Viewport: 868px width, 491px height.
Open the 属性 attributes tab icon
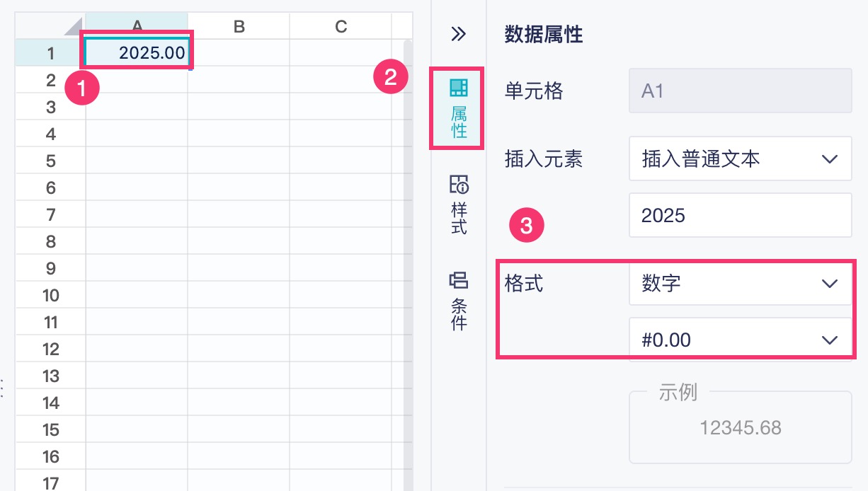pos(458,108)
